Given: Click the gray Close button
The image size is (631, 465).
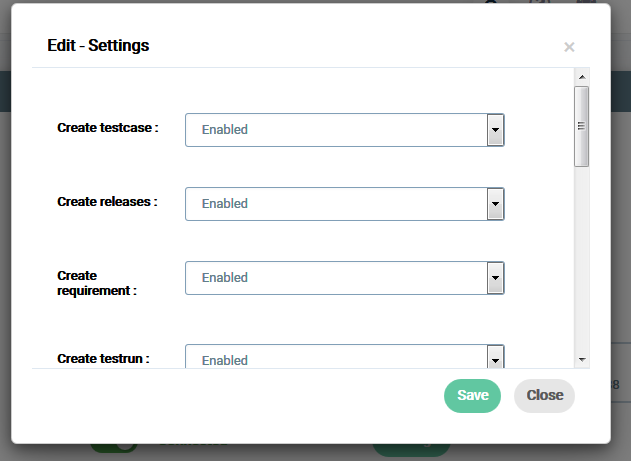Looking at the screenshot, I should [x=544, y=395].
